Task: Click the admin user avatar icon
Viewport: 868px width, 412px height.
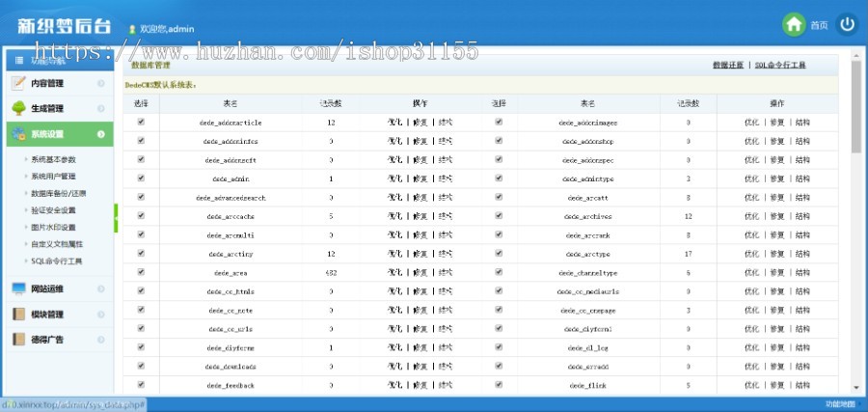Action: [132, 29]
